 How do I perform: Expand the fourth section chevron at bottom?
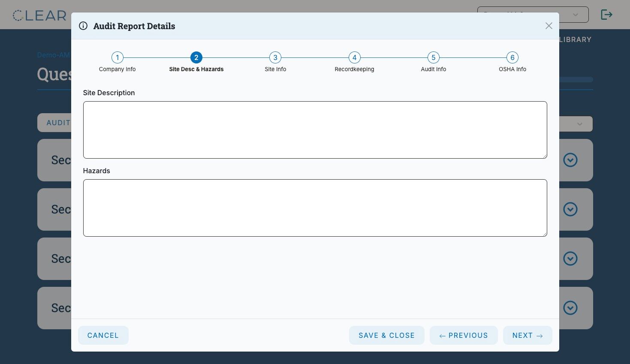tap(570, 308)
